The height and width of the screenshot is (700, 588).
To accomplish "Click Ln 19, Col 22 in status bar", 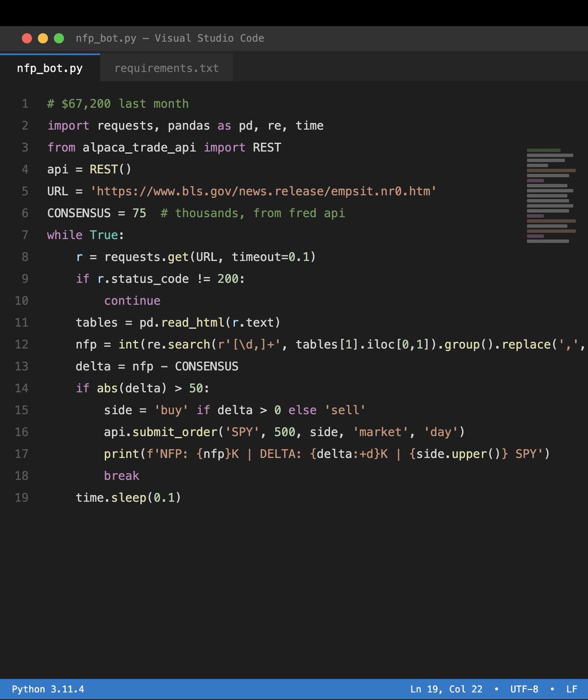I will point(446,689).
